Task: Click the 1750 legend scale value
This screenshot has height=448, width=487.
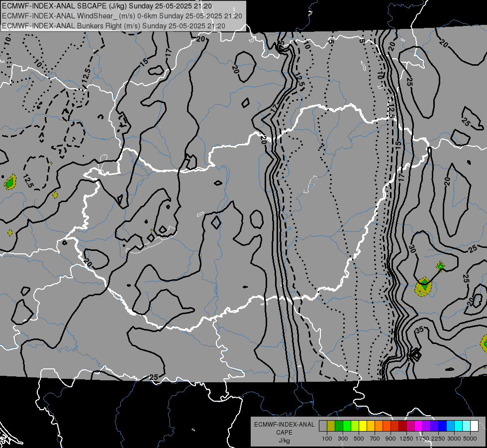Action: (x=422, y=439)
